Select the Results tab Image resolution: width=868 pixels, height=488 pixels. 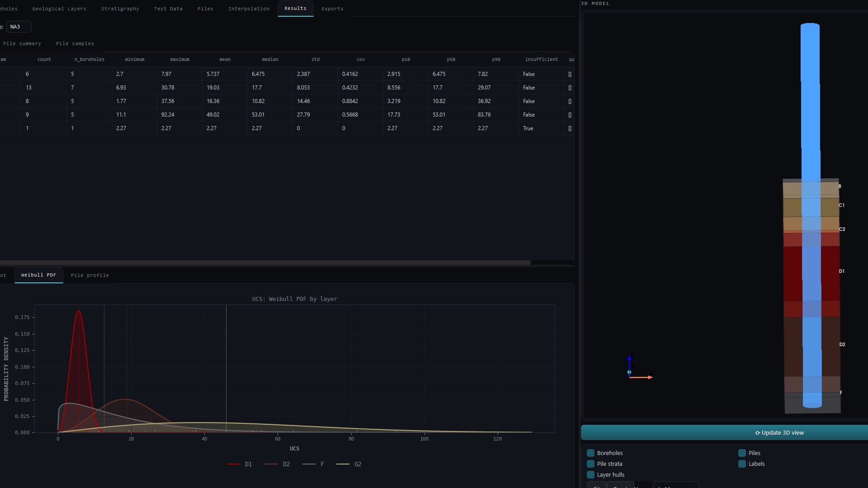[x=295, y=9]
